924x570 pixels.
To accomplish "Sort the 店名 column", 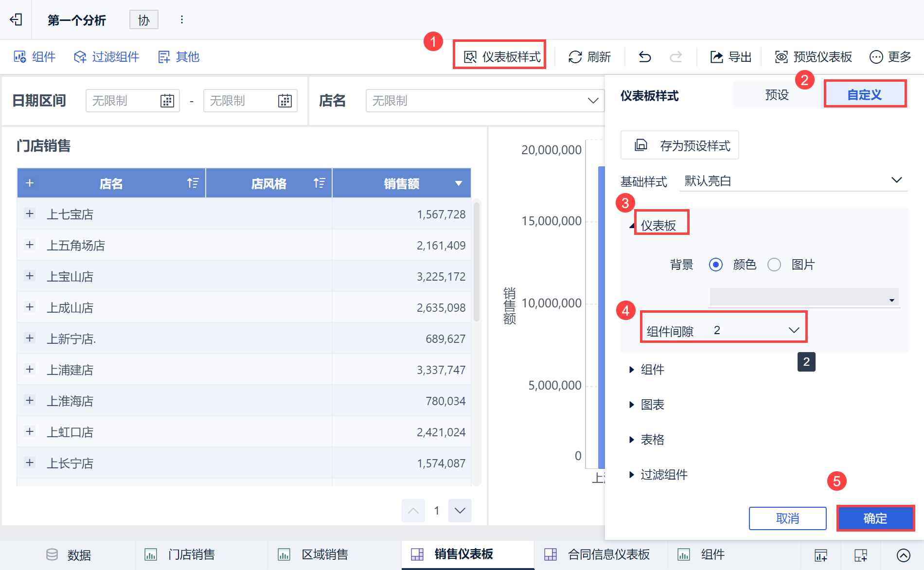I will coord(193,183).
